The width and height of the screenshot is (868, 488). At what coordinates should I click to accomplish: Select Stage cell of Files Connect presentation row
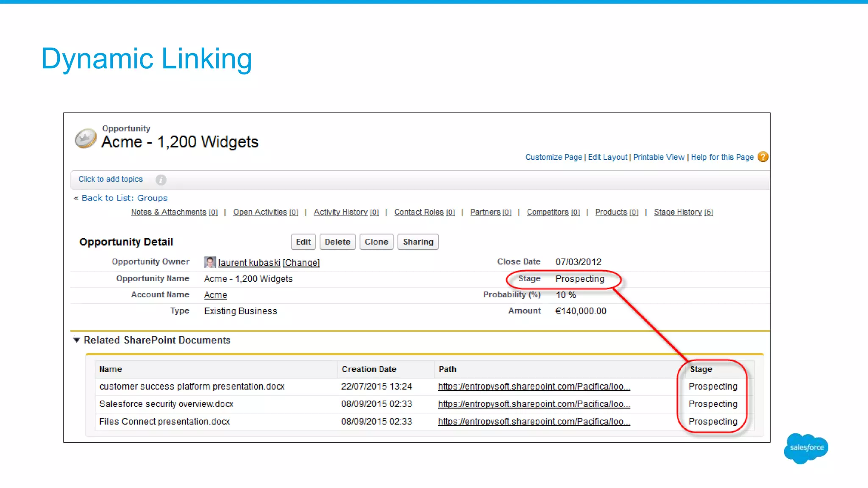click(x=713, y=421)
